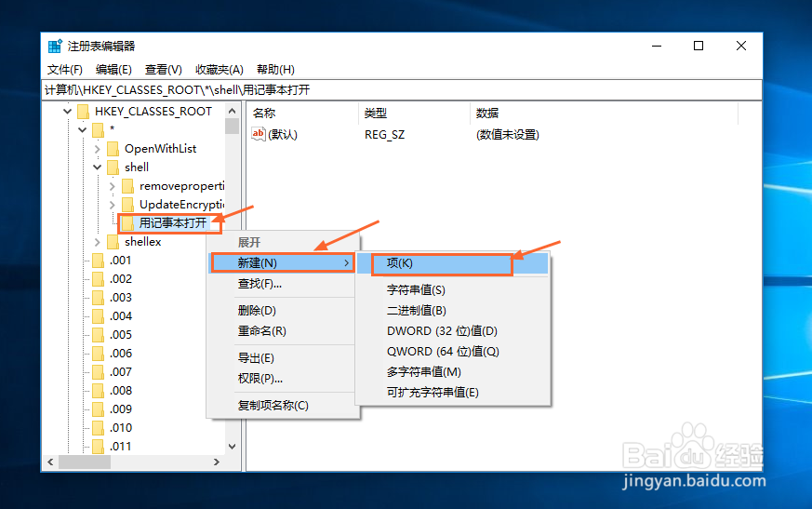Choose 权限(P)... in the context menu

pos(283,379)
